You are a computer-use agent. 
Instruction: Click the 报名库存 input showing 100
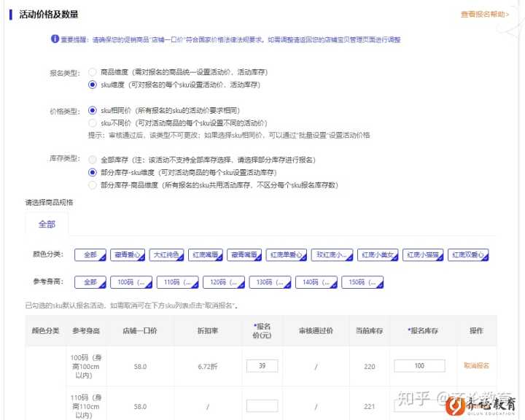tap(419, 366)
